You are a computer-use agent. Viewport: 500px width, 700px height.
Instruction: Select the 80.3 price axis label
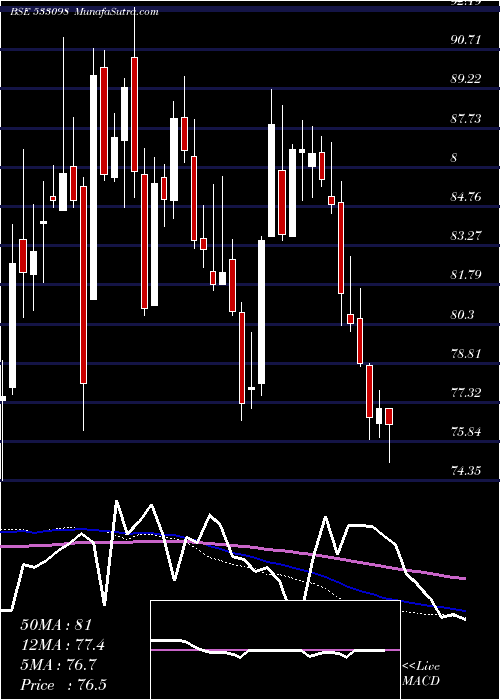(462, 315)
